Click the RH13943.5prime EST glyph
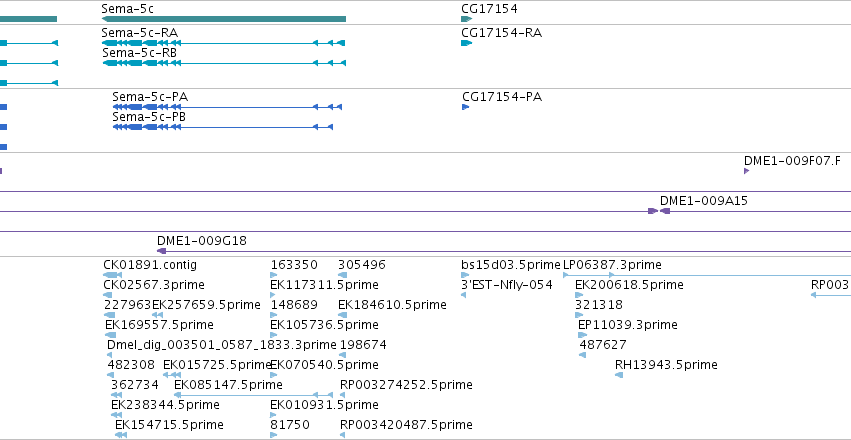This screenshot has width=851, height=440. (x=619, y=375)
